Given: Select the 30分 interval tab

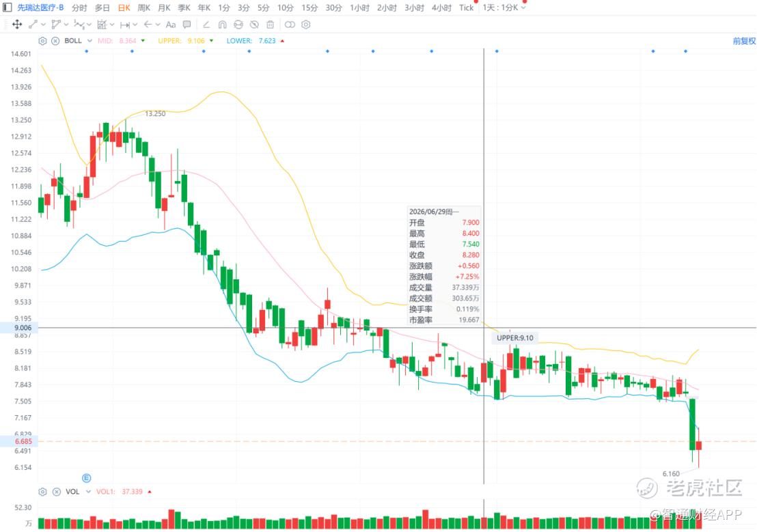Looking at the screenshot, I should (x=333, y=8).
